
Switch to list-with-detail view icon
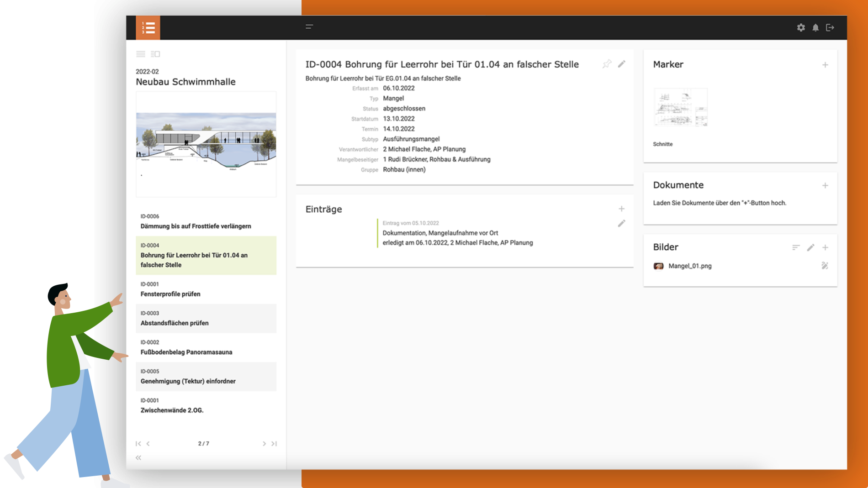(x=155, y=54)
